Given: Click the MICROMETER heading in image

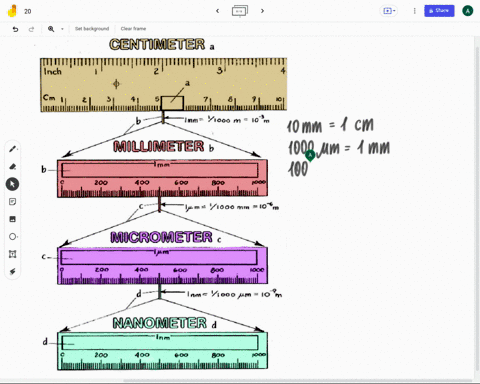Looking at the screenshot, I should pyautogui.click(x=161, y=237).
